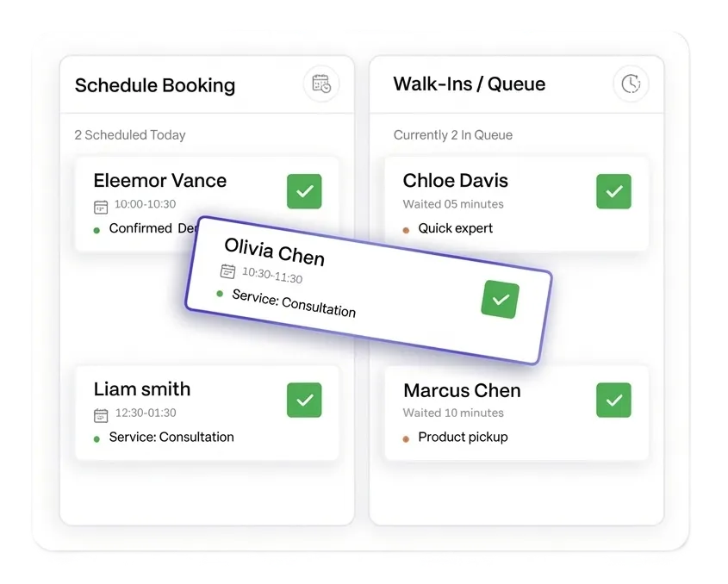
Task: Click the green status dot beside Confirmed
Action: coord(96,228)
